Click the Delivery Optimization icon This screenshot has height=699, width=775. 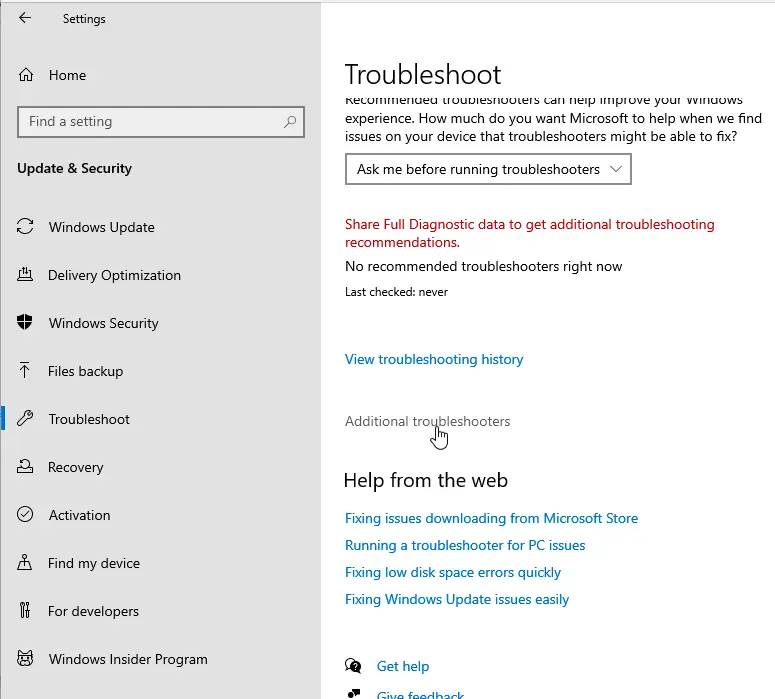[25, 275]
